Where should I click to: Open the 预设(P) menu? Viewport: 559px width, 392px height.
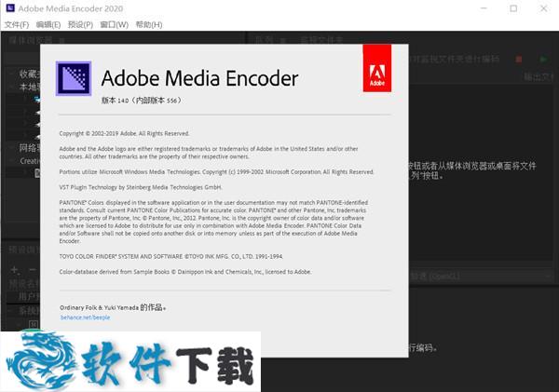point(80,24)
